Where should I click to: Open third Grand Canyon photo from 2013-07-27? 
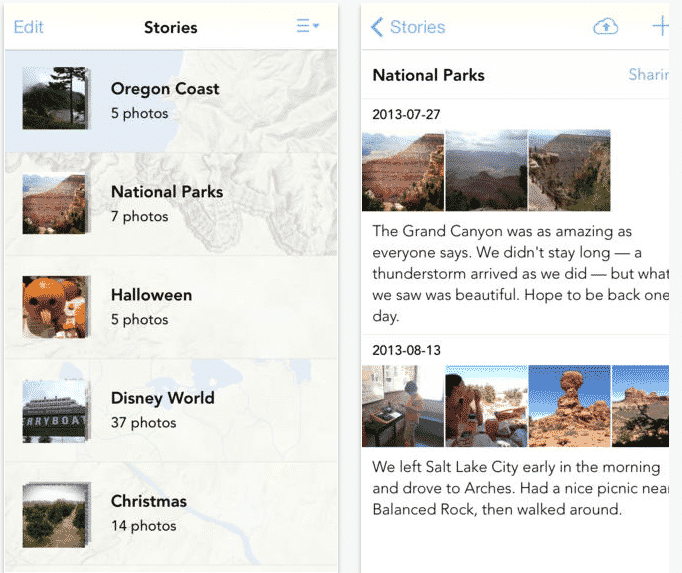tap(569, 171)
